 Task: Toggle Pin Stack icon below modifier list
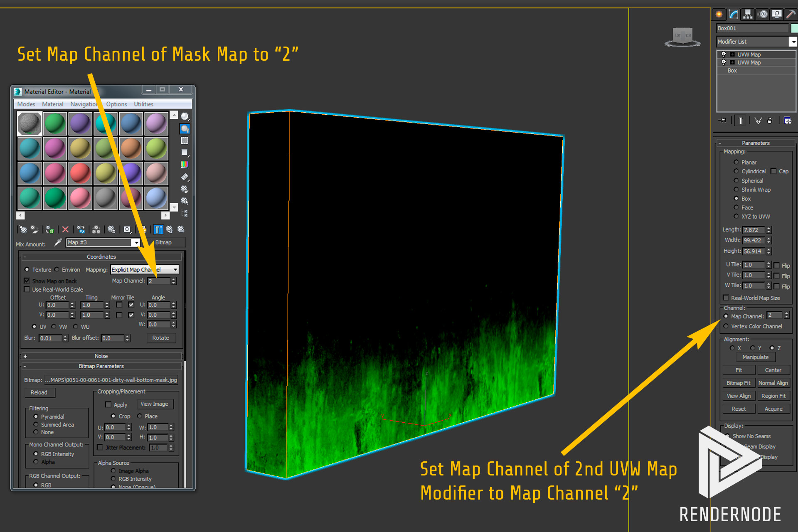click(x=723, y=121)
